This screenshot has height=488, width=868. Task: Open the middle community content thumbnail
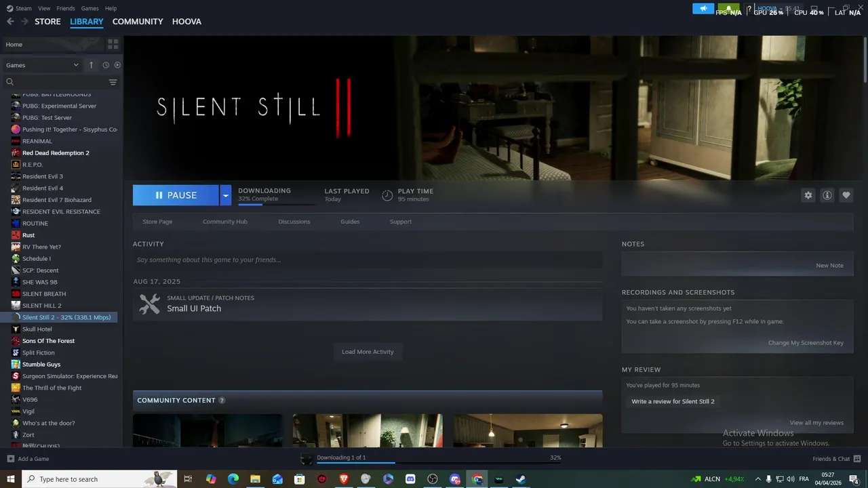click(368, 430)
